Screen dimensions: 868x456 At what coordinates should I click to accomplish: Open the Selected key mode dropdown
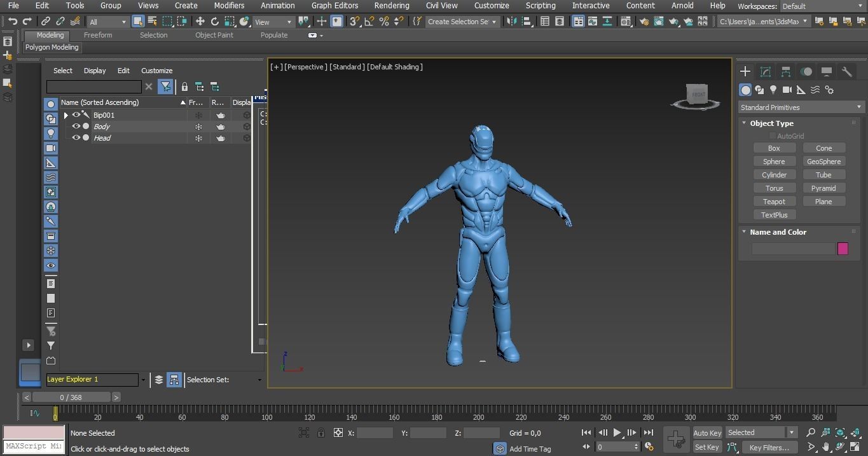click(761, 432)
